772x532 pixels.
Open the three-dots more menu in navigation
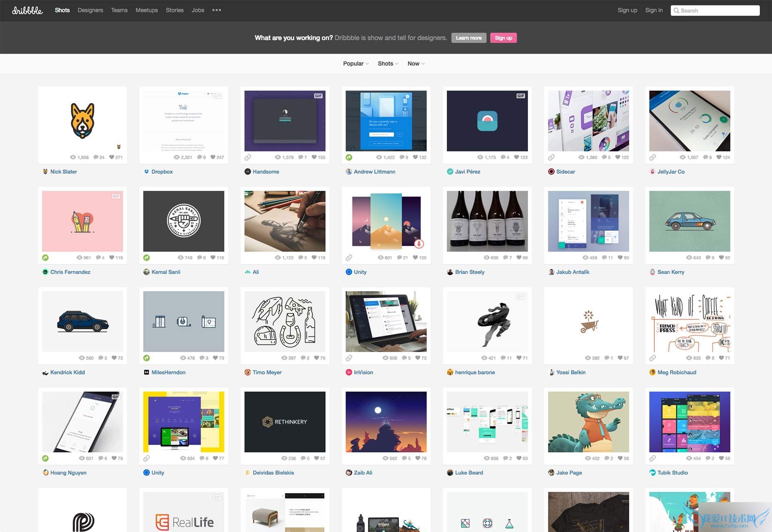[216, 10]
